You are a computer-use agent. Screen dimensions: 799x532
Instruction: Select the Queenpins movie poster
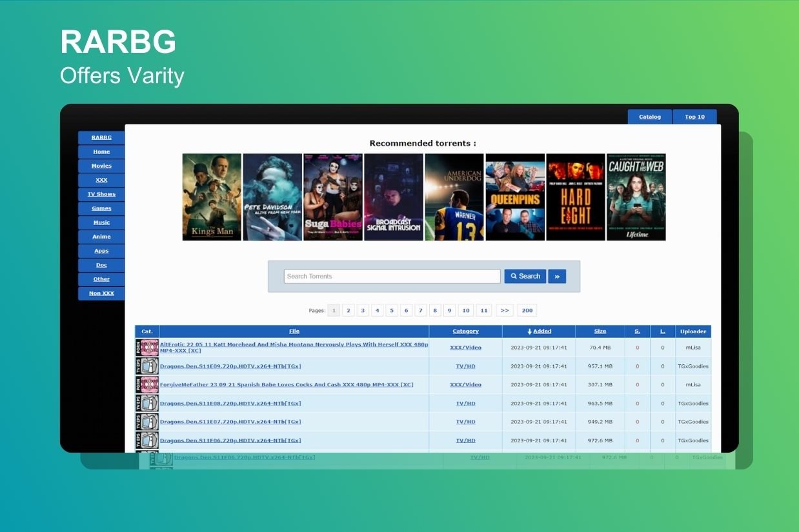click(x=514, y=197)
